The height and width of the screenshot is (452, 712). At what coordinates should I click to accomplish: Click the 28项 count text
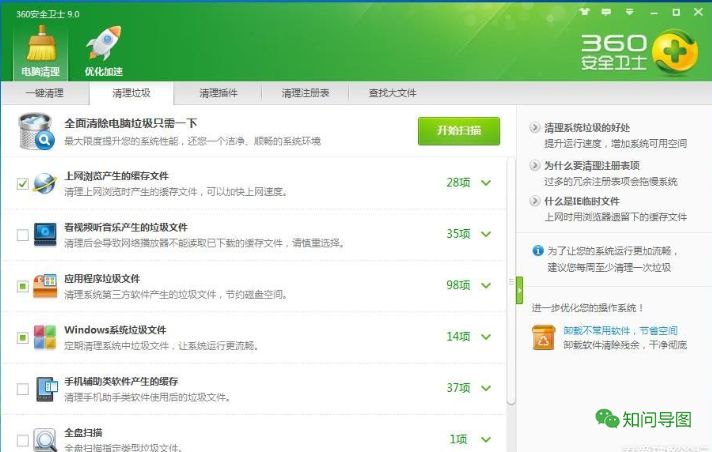coord(458,183)
